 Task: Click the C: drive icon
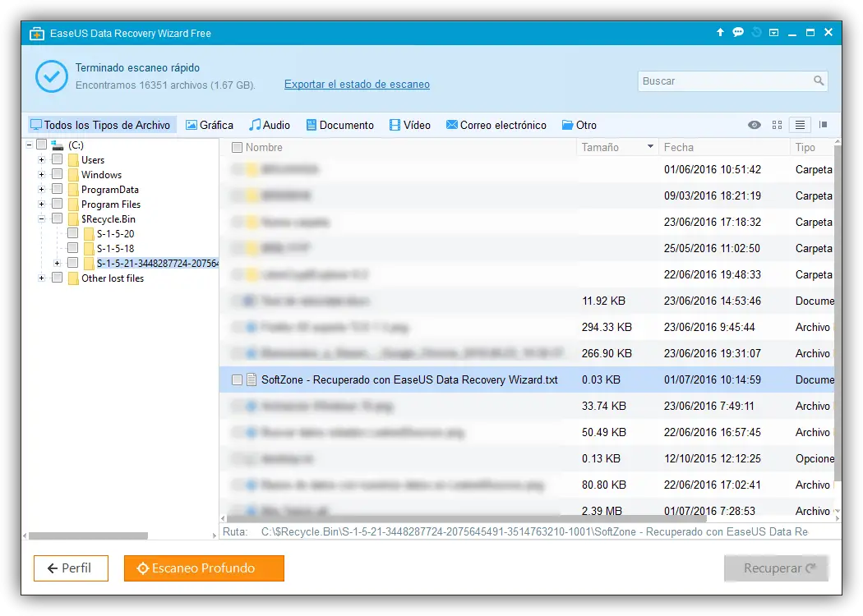(x=58, y=145)
